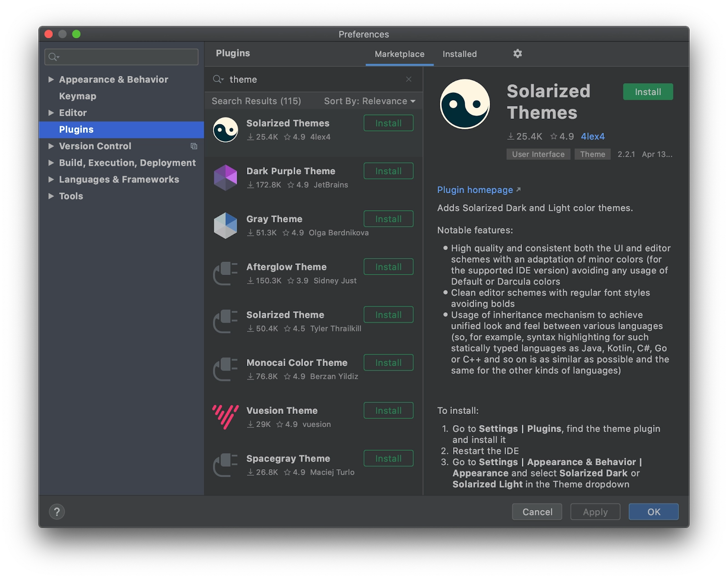This screenshot has width=728, height=579.
Task: Click the User Interface tag
Action: coord(538,154)
